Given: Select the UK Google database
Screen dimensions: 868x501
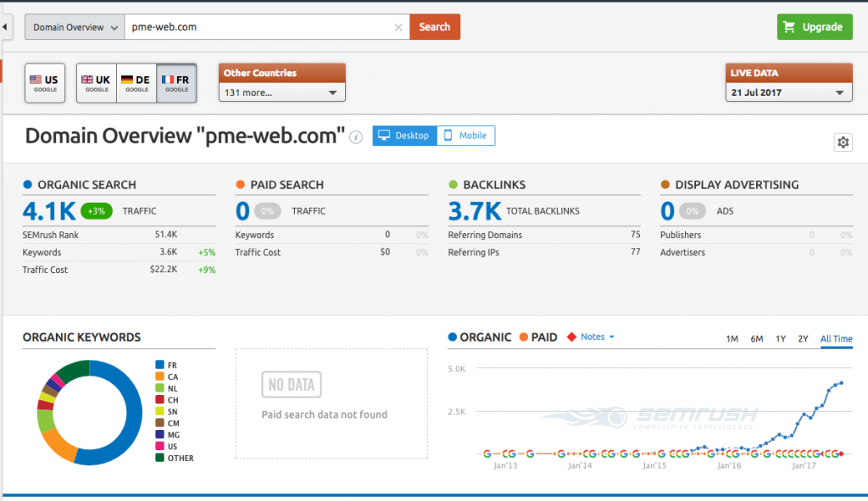Looking at the screenshot, I should (97, 83).
